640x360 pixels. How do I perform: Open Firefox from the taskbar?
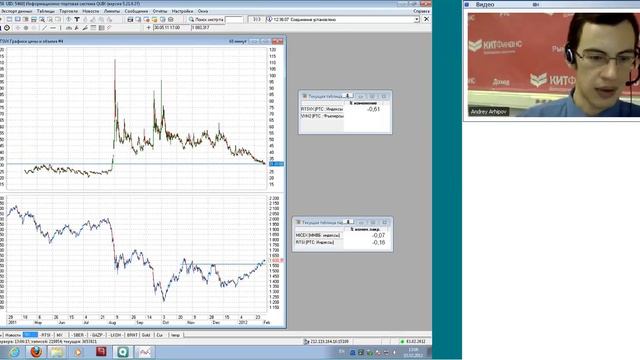coord(36,352)
